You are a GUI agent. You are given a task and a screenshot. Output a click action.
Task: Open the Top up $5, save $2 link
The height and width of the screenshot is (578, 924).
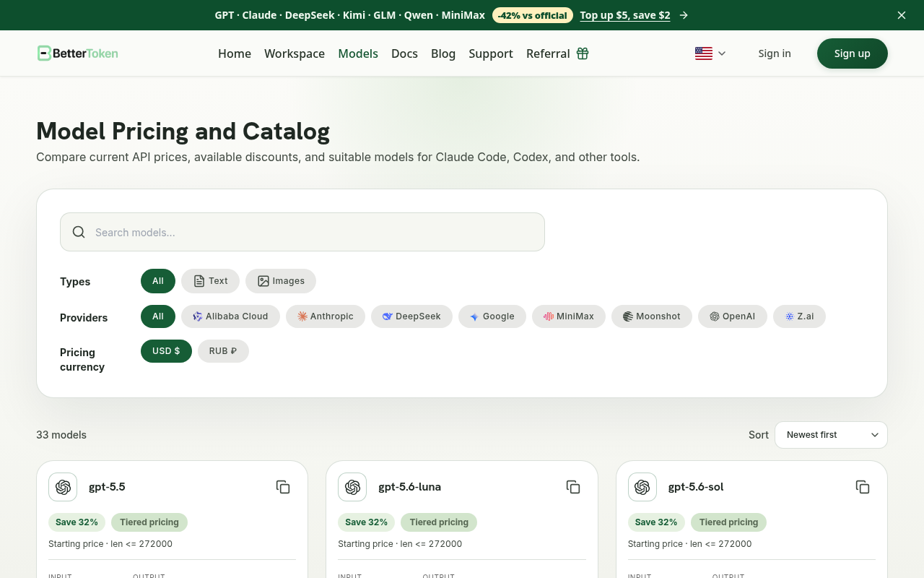pos(625,15)
